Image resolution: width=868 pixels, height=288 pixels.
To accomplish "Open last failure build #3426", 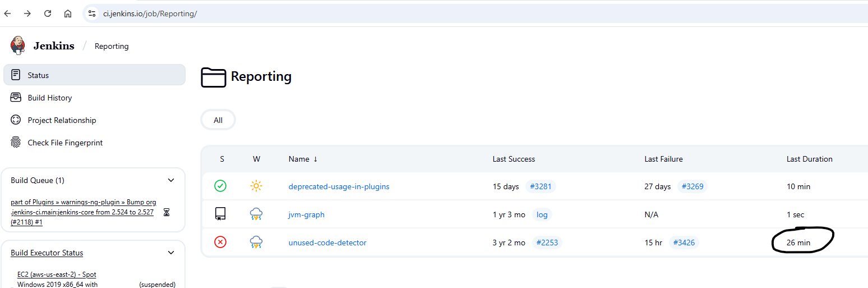I will [684, 243].
